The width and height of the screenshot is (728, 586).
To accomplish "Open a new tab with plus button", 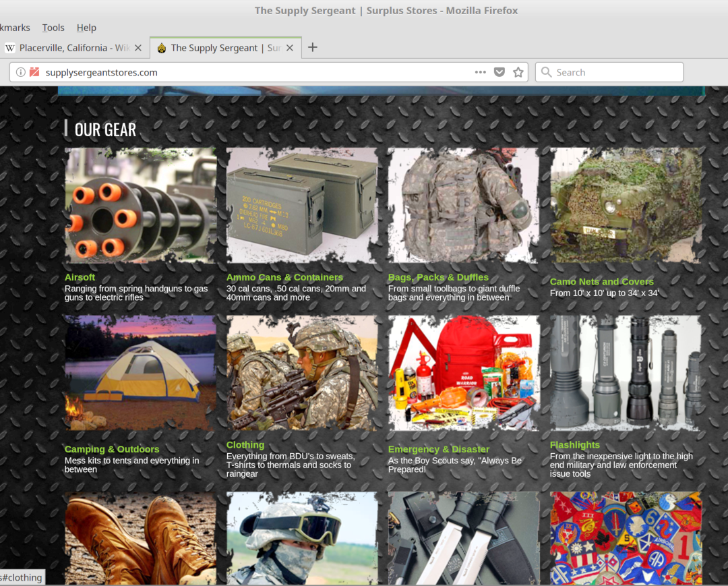I will [312, 47].
